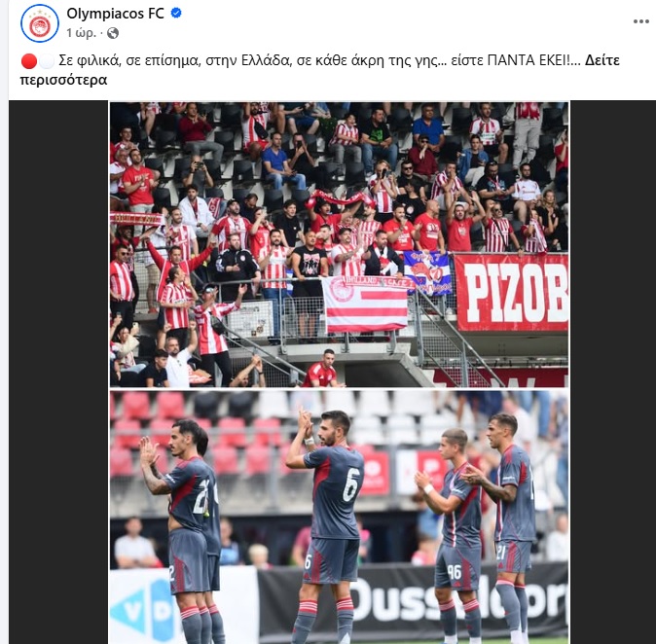Click the player wearing number 96 shorts
The image size is (656, 644).
click(452, 535)
